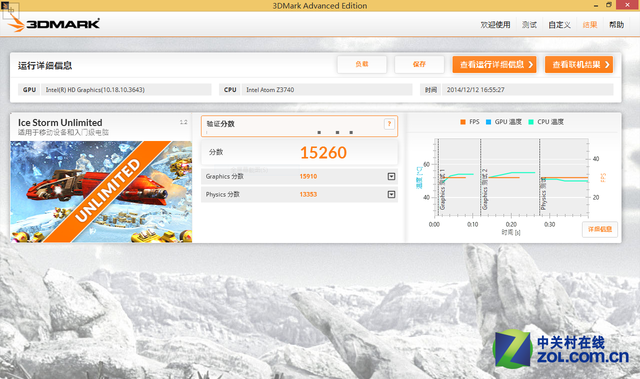Image resolution: width=640 pixels, height=379 pixels.
Task: Click the blue GPU 温度 legend swatch
Action: pyautogui.click(x=489, y=122)
